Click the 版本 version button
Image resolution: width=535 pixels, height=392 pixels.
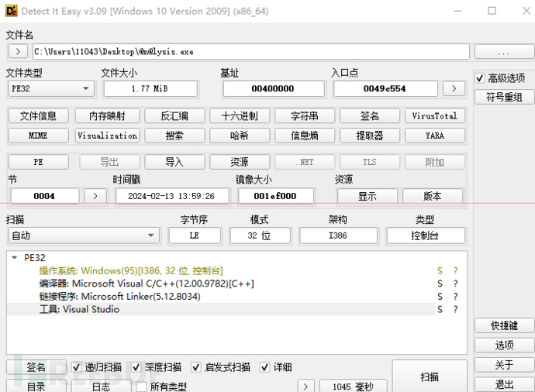point(433,196)
